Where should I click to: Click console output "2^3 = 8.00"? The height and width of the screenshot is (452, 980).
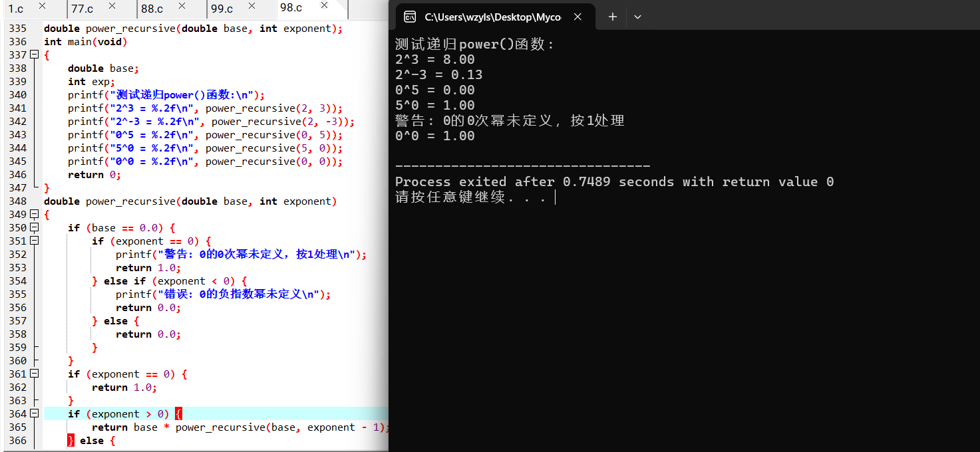point(435,60)
